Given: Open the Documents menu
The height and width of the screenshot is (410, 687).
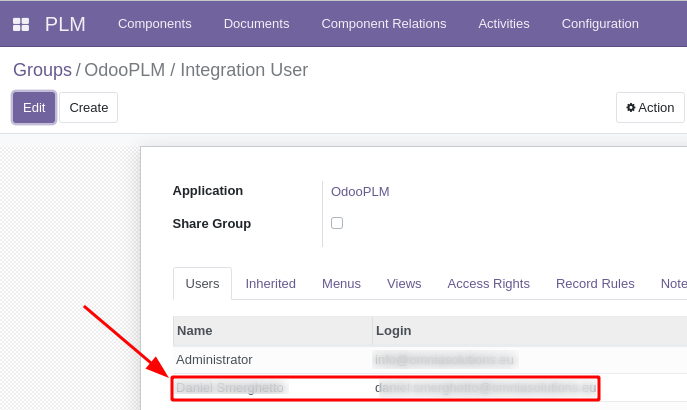Looking at the screenshot, I should pos(256,24).
